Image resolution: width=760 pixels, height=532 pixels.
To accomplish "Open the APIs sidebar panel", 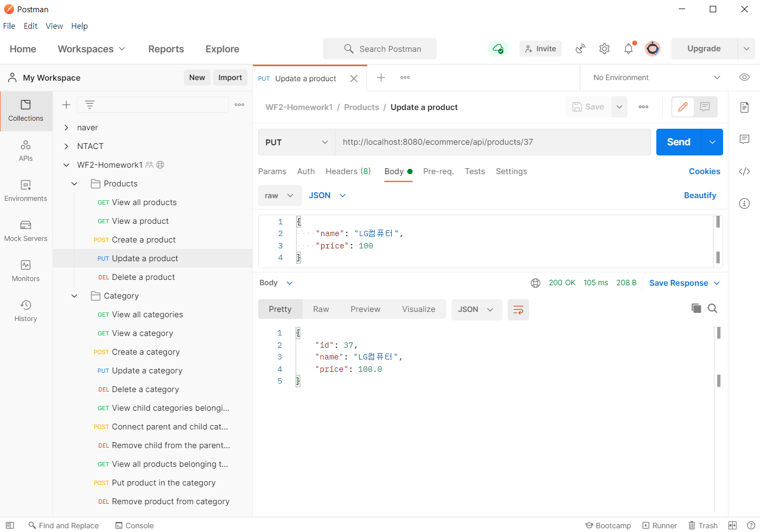I will tap(26, 151).
